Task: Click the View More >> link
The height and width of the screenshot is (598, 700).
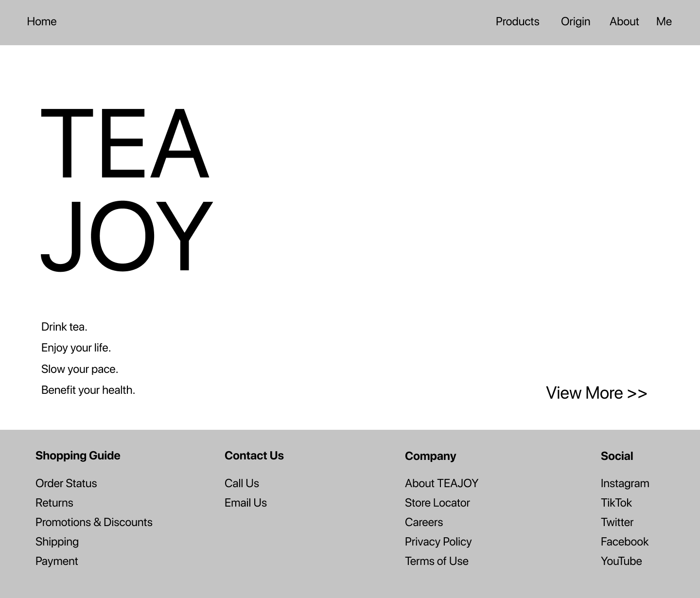Action: coord(596,393)
